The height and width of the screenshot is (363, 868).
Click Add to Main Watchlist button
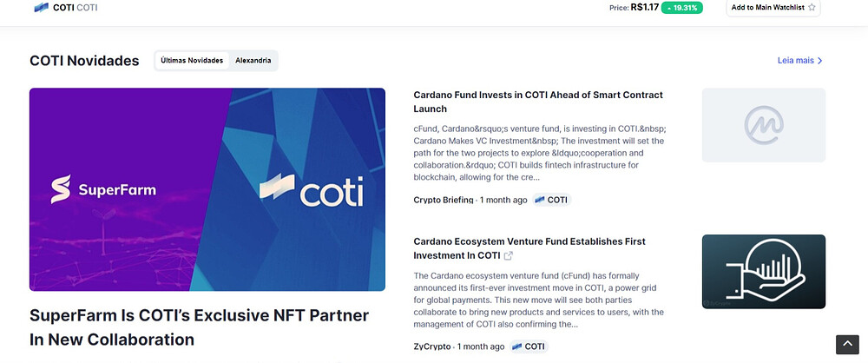tap(773, 8)
